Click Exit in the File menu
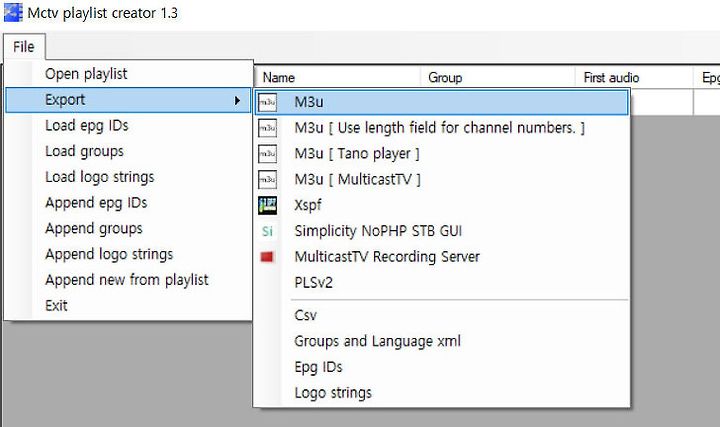720x427 pixels. coord(129,305)
